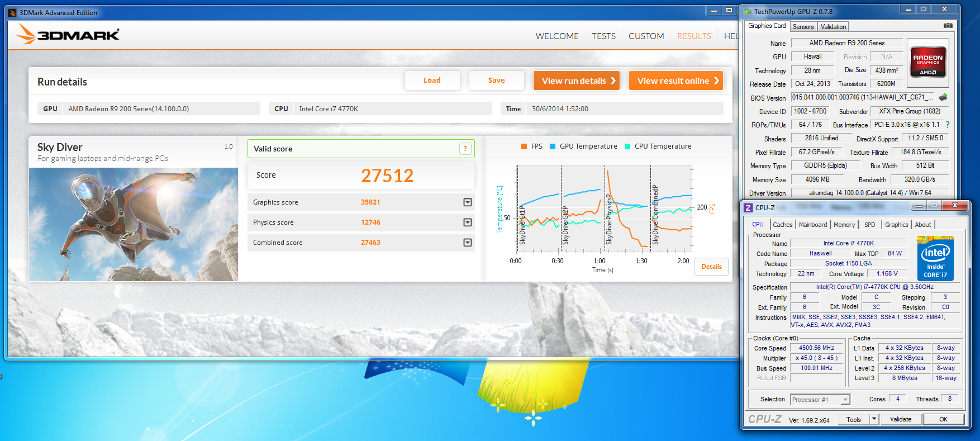Viewport: 980px width, 441px height.
Task: Click the GPU-Z title bar app icon
Action: click(748, 11)
